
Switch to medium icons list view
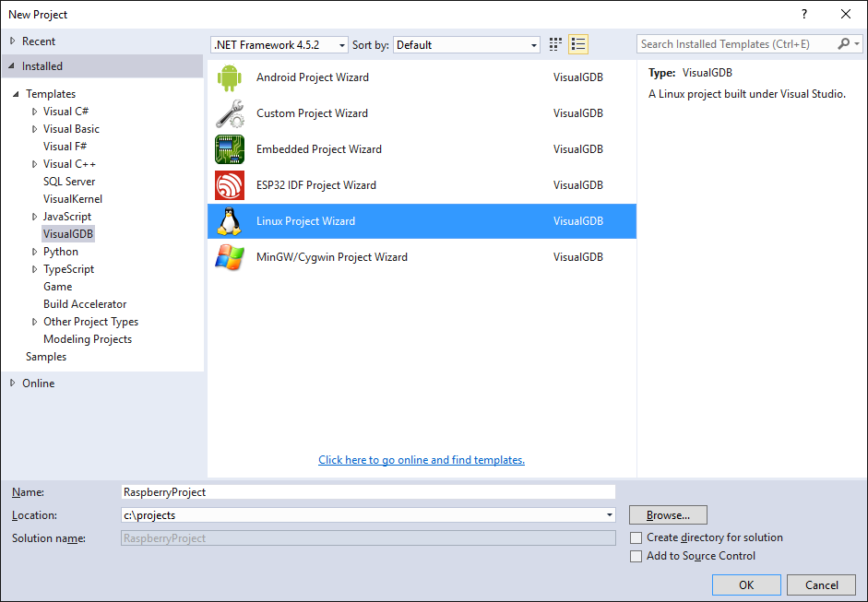578,44
